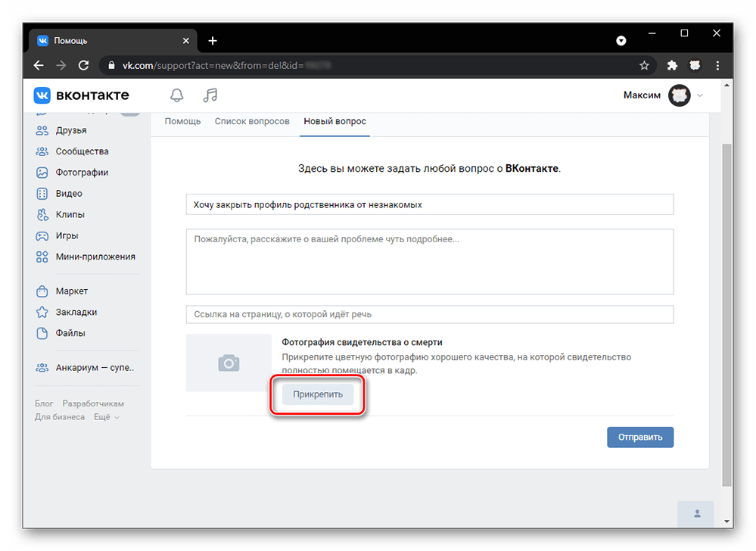This screenshot has width=756, height=551.
Task: Click Максим's profile avatar
Action: pyautogui.click(x=680, y=95)
